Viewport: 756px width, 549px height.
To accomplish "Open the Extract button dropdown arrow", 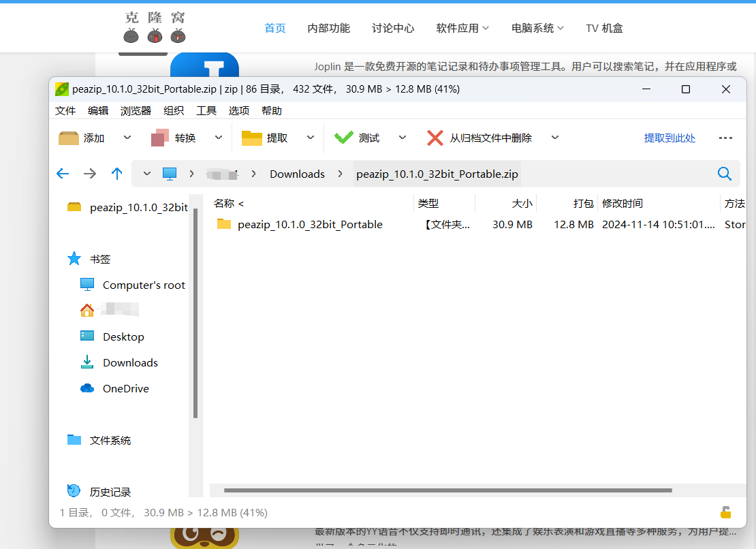I will [x=311, y=138].
